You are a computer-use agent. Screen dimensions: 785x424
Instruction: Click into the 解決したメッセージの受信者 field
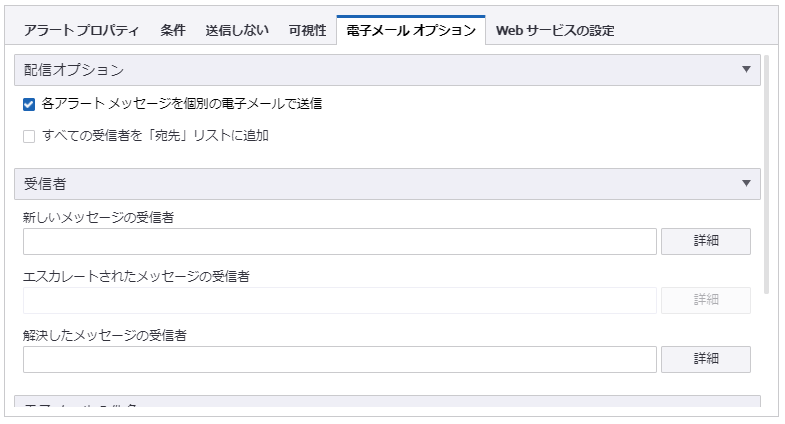339,359
